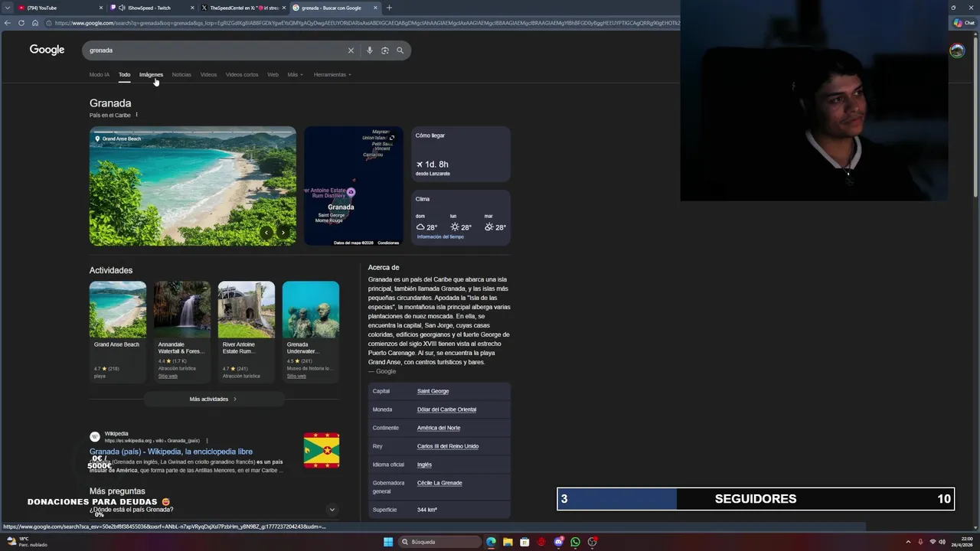Switch to the IShowSpeed Twitch tab
This screenshot has width=980, height=551.
tap(152, 8)
